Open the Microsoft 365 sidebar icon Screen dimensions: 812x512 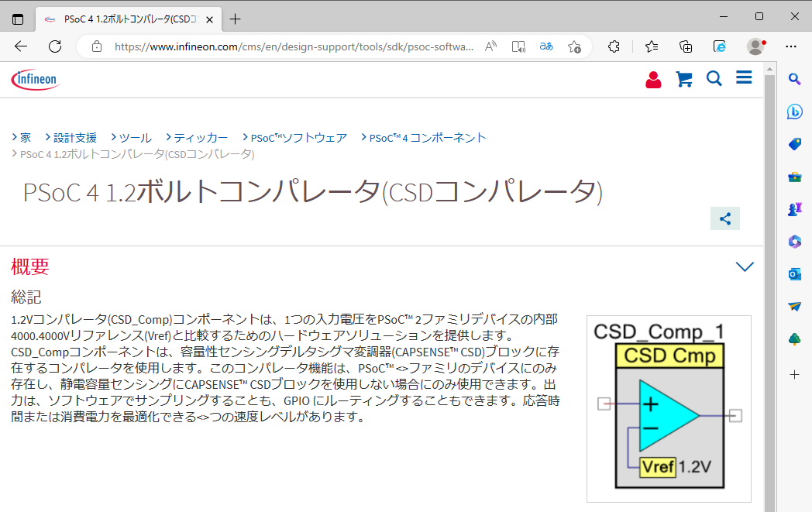[794, 241]
